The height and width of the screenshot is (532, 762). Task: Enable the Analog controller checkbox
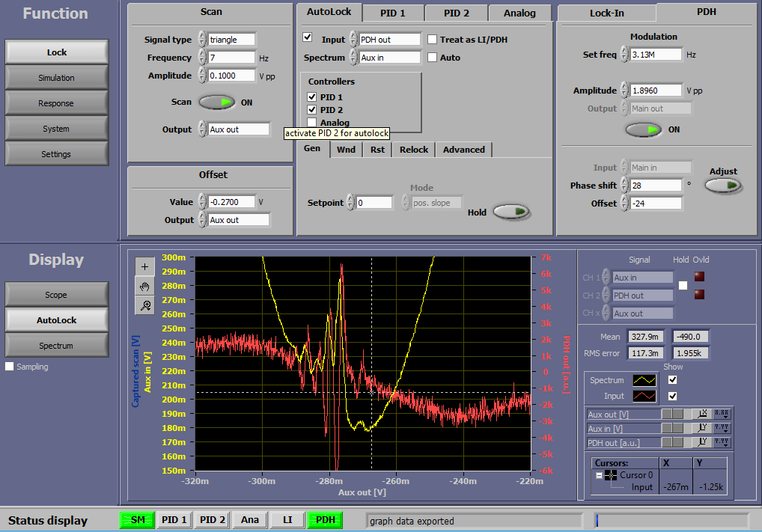(x=312, y=123)
